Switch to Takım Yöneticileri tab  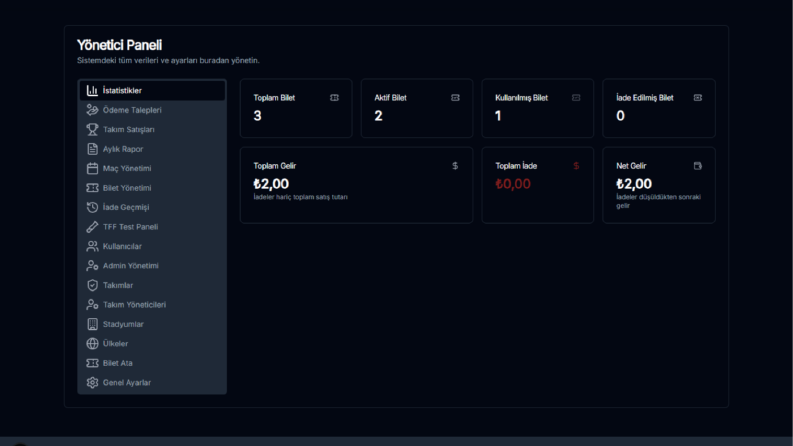tap(152, 304)
